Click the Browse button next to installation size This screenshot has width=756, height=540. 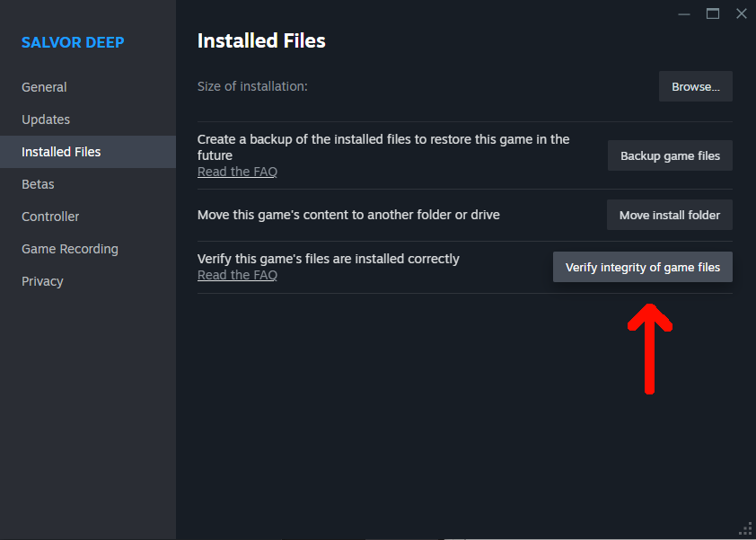pyautogui.click(x=695, y=86)
